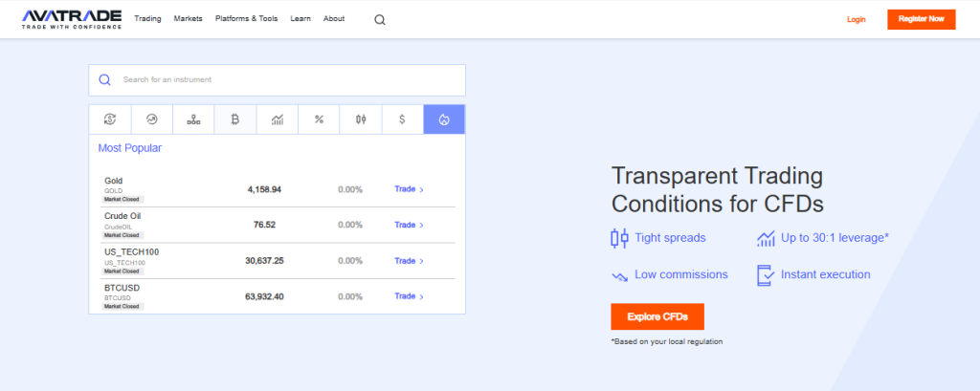The height and width of the screenshot is (391, 980).
Task: Click the 0.00% change for US_TECH100
Action: [350, 260]
